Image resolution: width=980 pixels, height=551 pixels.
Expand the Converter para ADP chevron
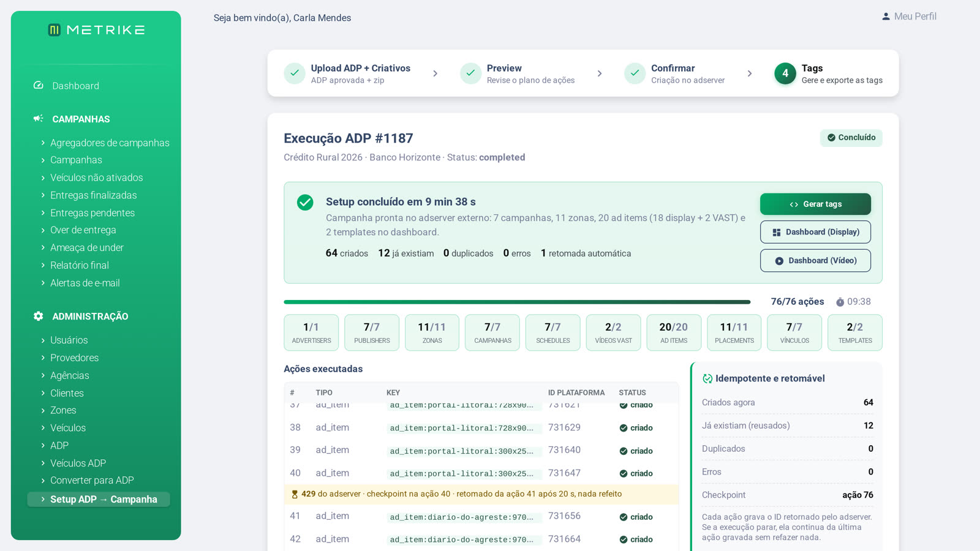(x=43, y=481)
